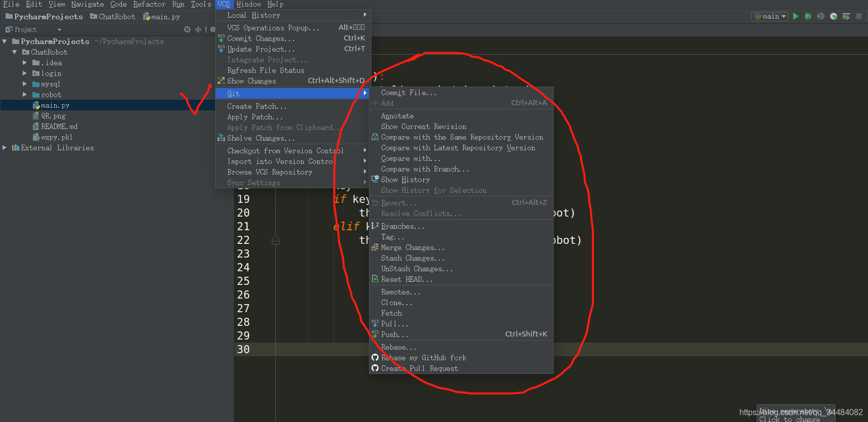
Task: Click the code folding marker at line 22
Action: click(x=275, y=240)
